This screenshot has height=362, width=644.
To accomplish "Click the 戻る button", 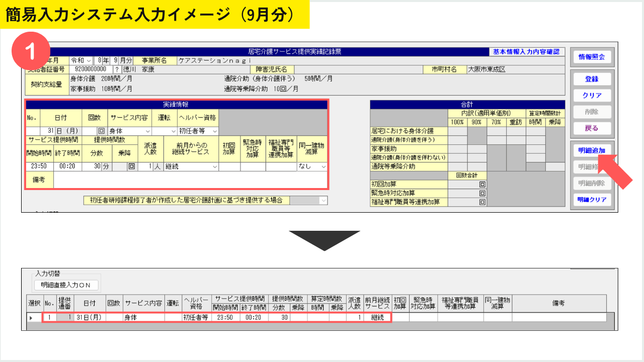I will pyautogui.click(x=592, y=128).
